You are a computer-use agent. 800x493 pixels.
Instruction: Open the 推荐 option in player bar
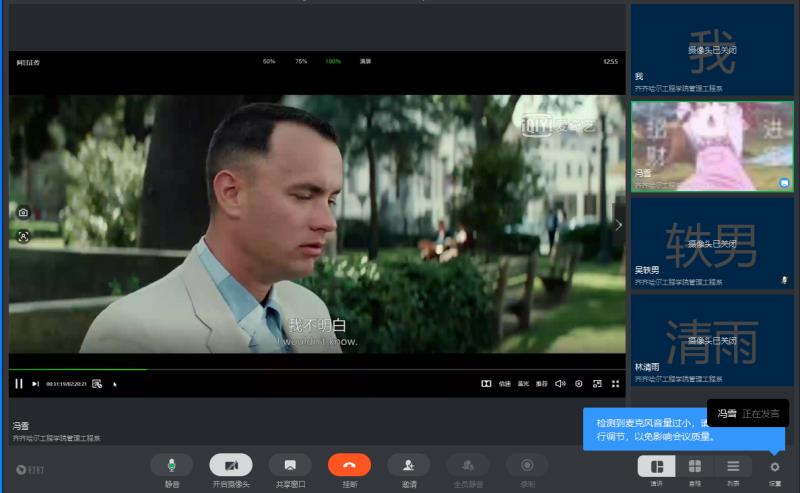(541, 384)
